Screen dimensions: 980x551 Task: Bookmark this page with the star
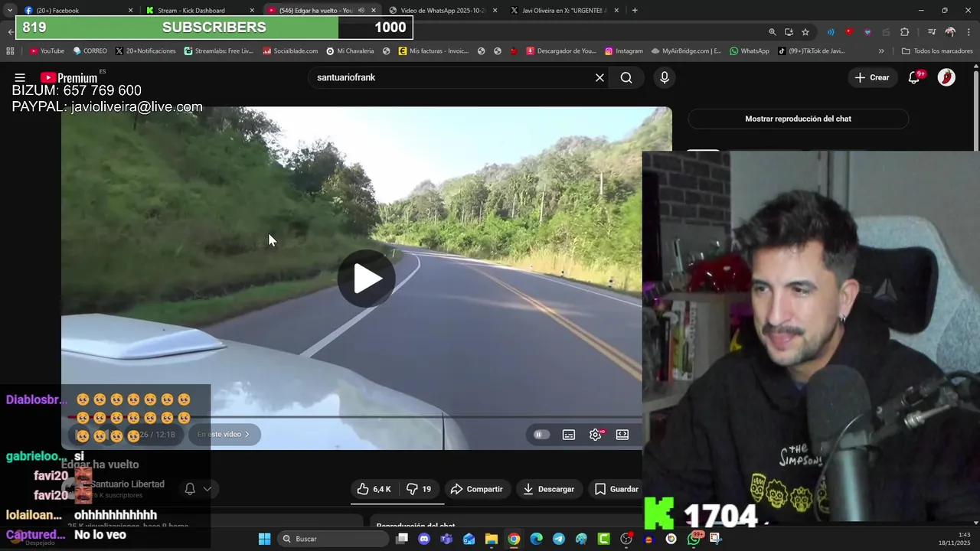point(805,32)
